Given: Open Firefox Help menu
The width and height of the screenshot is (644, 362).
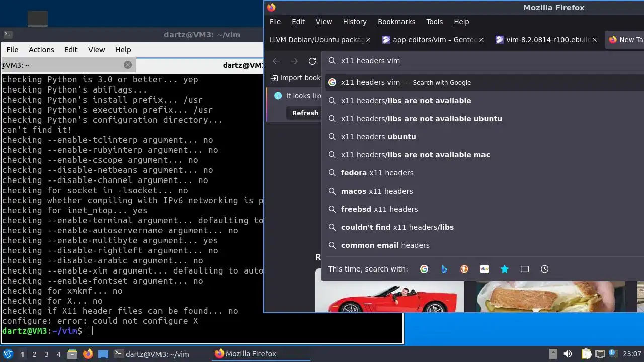Looking at the screenshot, I should [461, 22].
